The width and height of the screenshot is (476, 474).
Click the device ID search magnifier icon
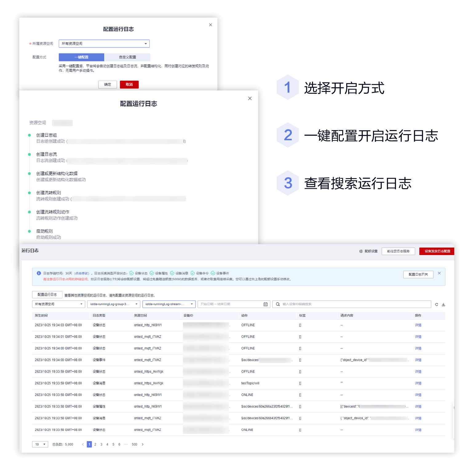(278, 304)
